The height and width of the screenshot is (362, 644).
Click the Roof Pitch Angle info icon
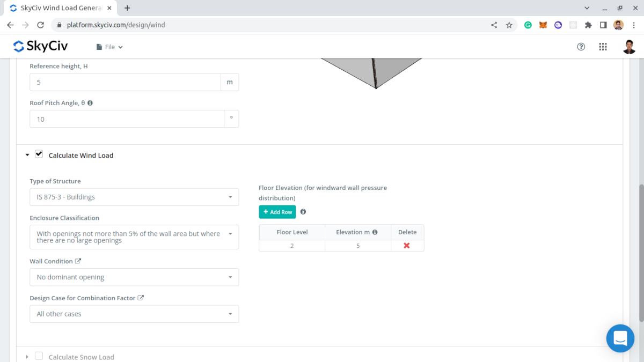coord(90,103)
